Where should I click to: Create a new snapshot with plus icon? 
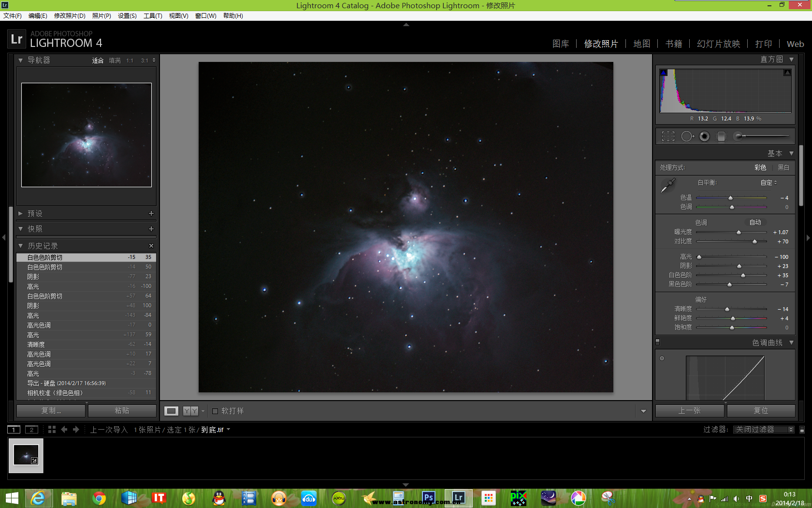click(151, 229)
